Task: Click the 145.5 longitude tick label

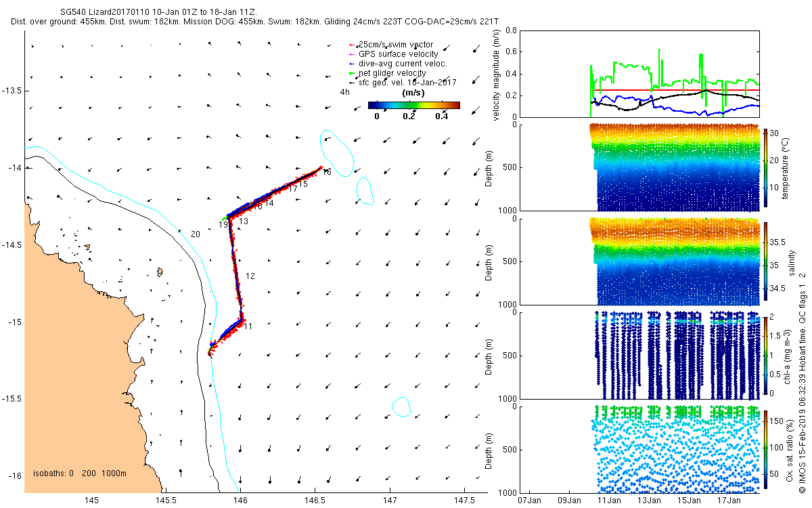Action: pos(166,501)
